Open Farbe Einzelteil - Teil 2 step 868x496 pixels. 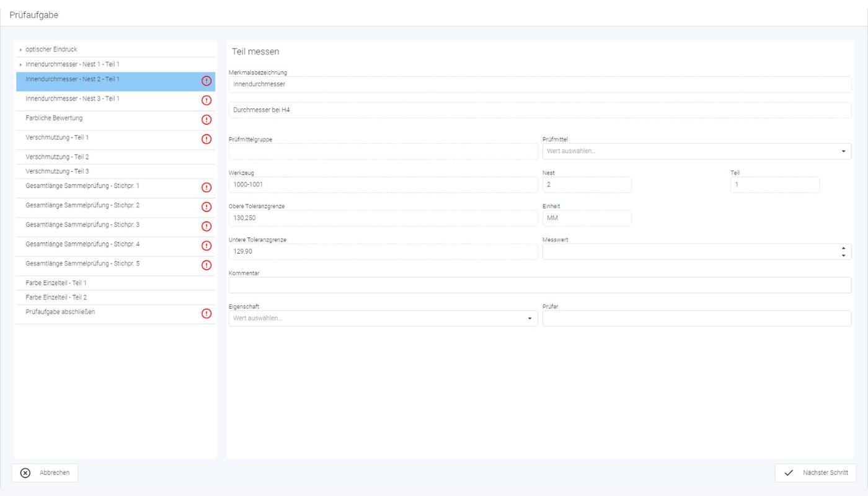pyautogui.click(x=115, y=297)
